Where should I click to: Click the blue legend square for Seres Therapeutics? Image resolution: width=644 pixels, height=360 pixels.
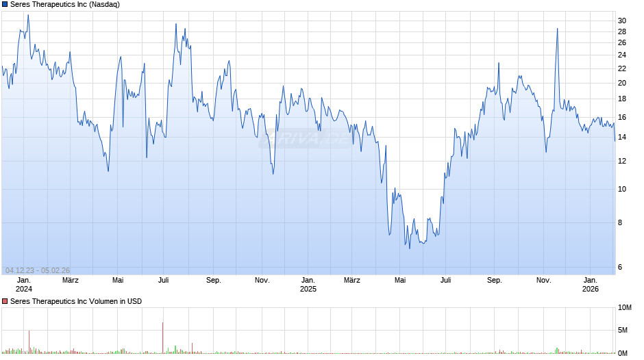pos(5,5)
